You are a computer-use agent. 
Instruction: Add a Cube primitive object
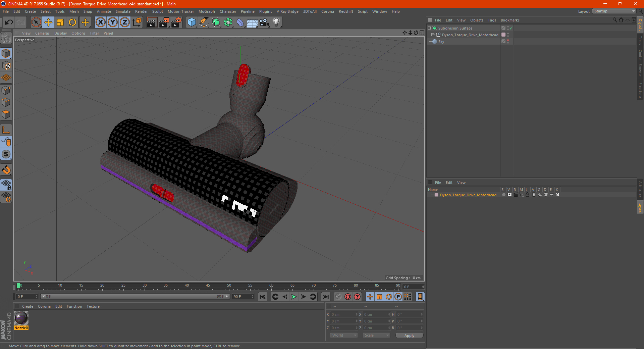pyautogui.click(x=192, y=22)
